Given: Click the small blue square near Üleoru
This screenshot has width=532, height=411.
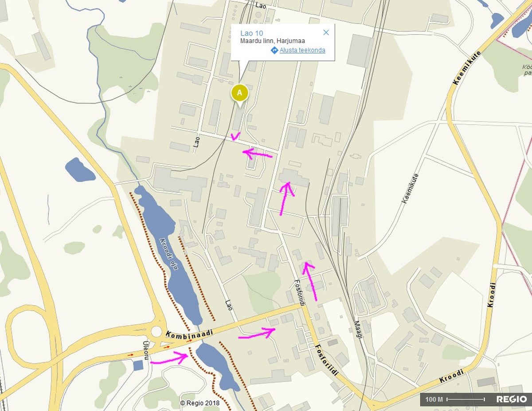Looking at the screenshot, I should click(138, 365).
